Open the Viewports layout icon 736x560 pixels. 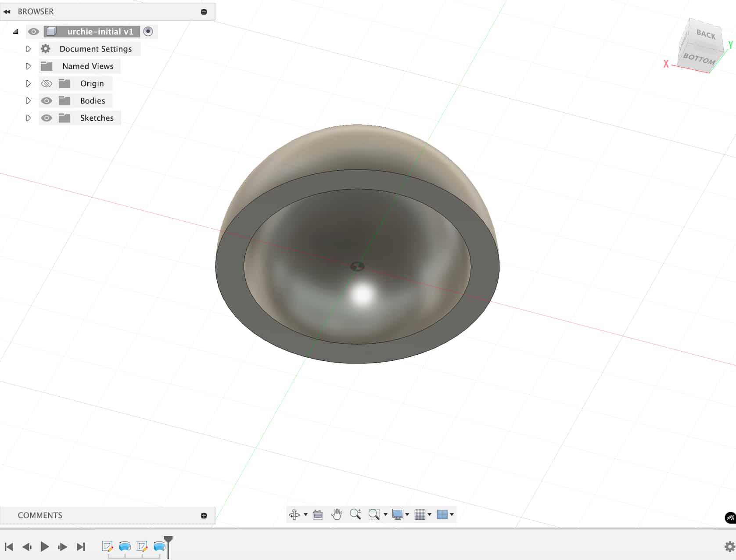coord(442,514)
